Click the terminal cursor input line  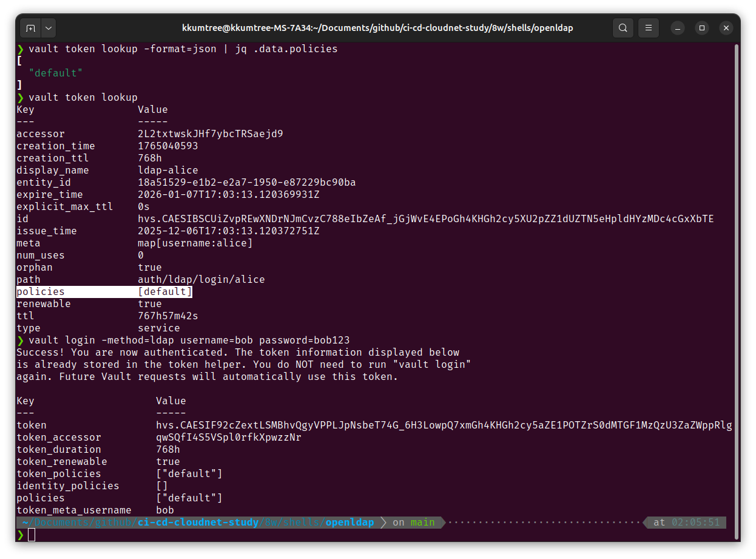pyautogui.click(x=32, y=534)
